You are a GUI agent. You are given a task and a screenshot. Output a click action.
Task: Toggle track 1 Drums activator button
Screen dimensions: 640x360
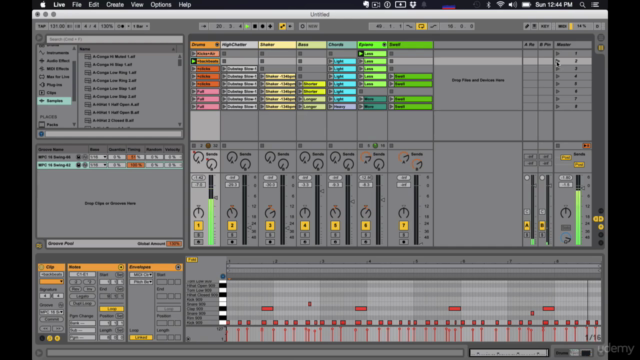[x=198, y=226]
